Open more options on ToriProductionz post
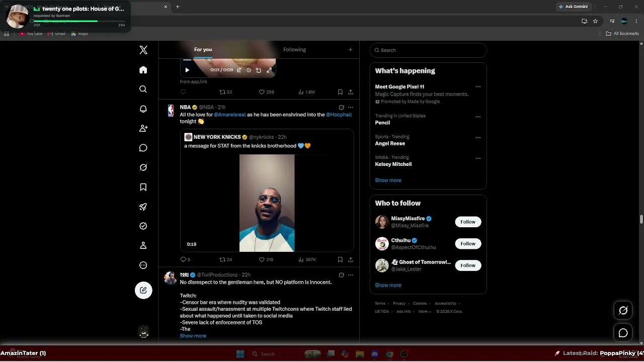The width and height of the screenshot is (644, 362). point(351,275)
